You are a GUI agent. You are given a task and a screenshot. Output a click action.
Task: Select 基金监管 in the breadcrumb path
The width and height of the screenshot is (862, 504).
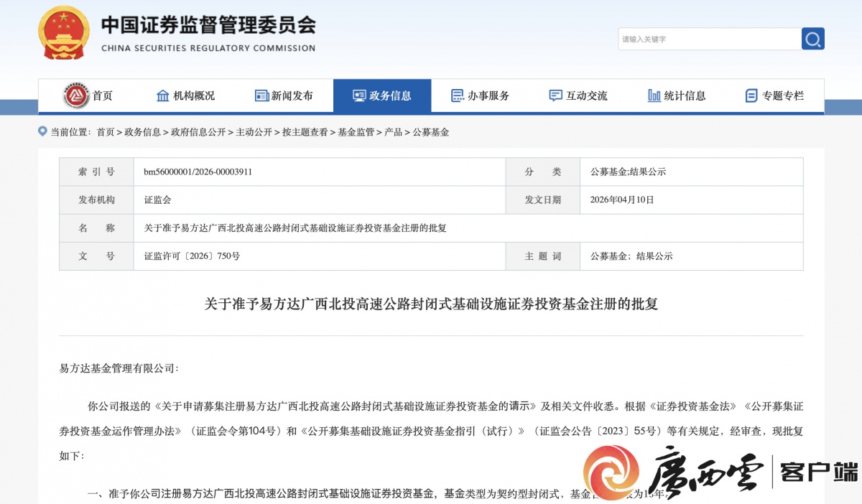coord(356,132)
